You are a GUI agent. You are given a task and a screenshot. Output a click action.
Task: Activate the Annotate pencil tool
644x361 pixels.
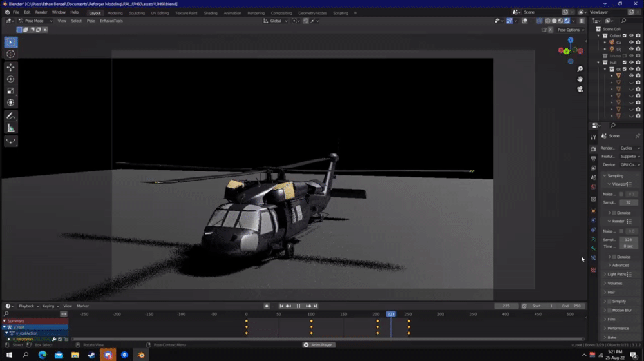11,117
